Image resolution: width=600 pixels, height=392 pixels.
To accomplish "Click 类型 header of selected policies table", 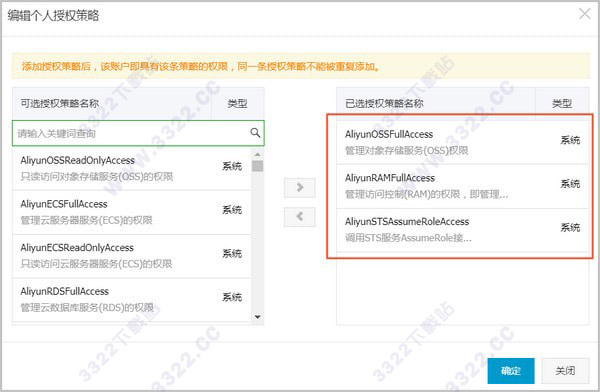I will coord(562,103).
